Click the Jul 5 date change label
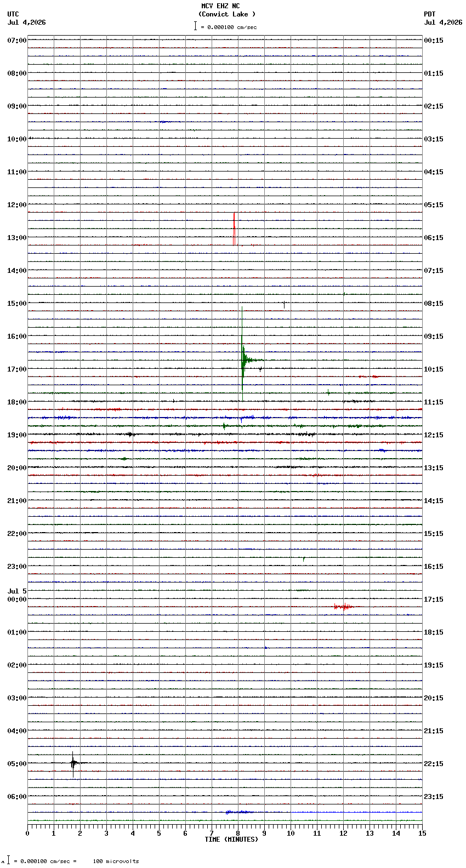 tap(17, 591)
